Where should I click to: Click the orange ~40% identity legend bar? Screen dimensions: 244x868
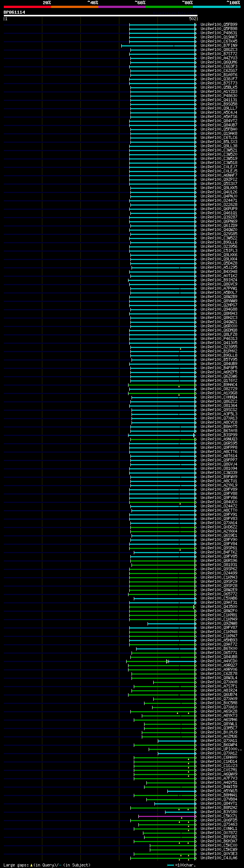click(x=75, y=7)
